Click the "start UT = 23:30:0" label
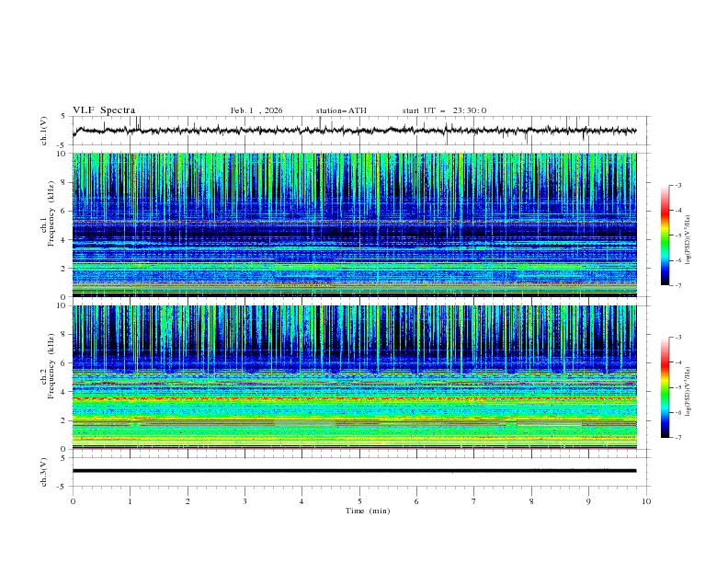Viewport: 728px width, 563px height. (444, 110)
